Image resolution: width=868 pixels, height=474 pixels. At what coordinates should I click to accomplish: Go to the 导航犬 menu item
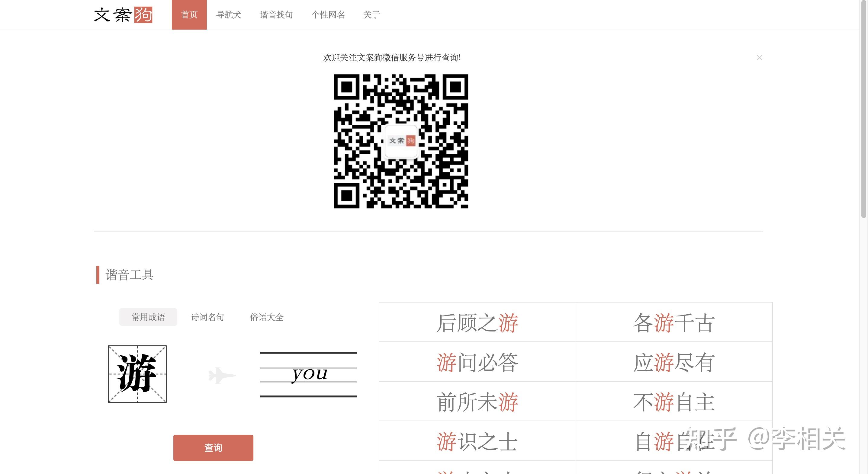click(x=228, y=15)
